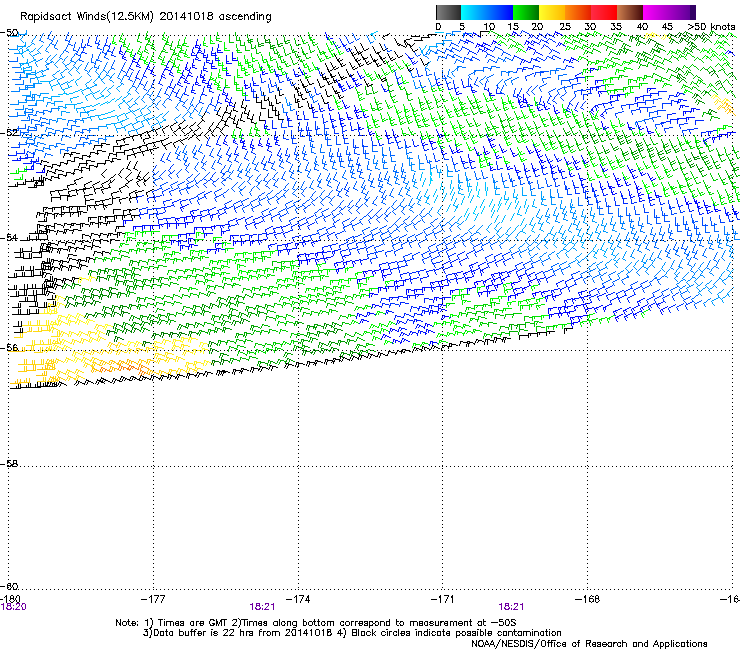Click the magenta 40-45 knots legend segment
The height and width of the screenshot is (650, 740).
coord(656,12)
